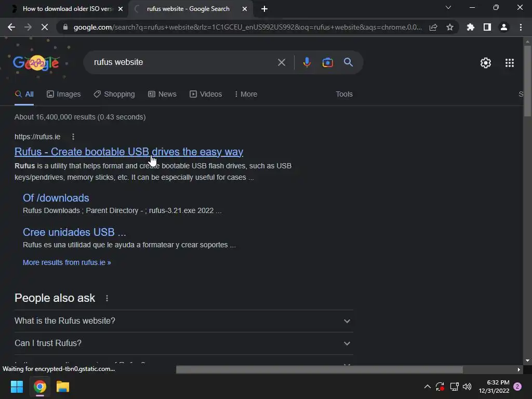This screenshot has height=399, width=532.
Task: Clear the search box text
Action: click(x=282, y=62)
